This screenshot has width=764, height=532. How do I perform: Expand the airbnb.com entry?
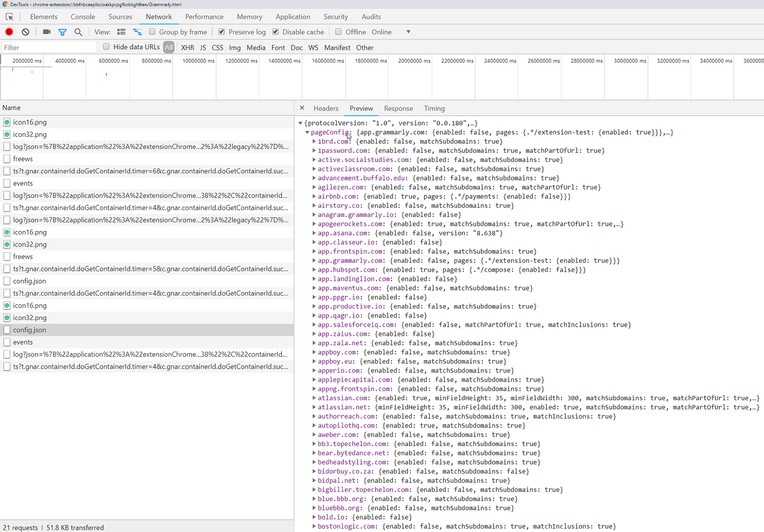tap(314, 196)
